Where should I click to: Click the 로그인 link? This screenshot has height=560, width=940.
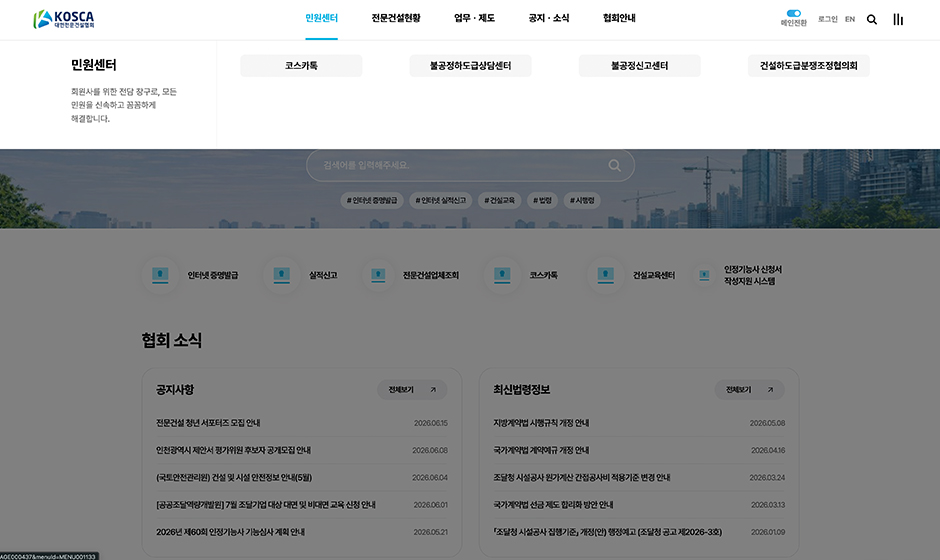coord(827,19)
